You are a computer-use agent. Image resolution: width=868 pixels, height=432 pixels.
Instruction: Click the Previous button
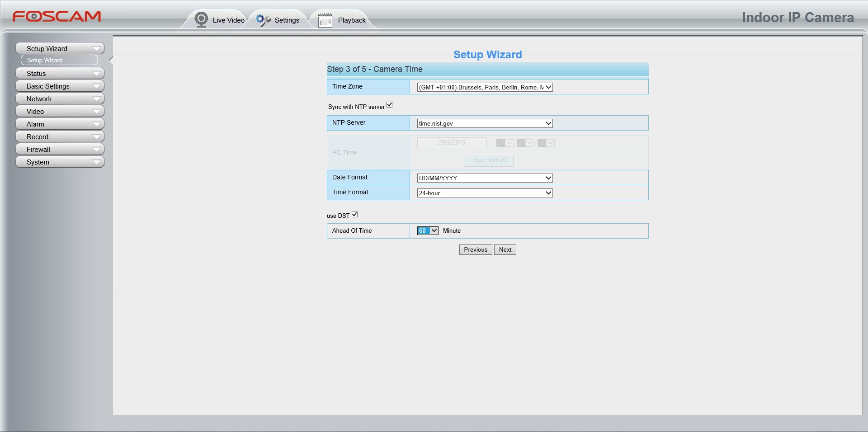click(476, 249)
